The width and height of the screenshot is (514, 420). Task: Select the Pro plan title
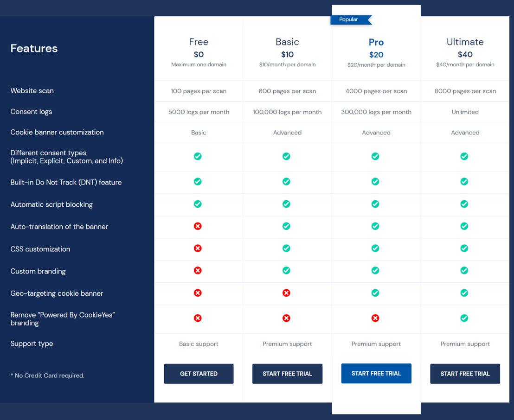click(376, 42)
